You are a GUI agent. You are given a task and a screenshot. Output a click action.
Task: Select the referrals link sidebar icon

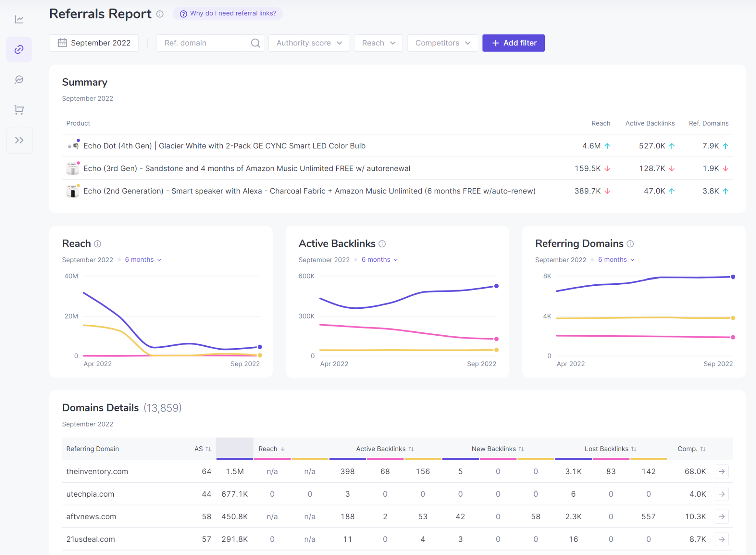(x=19, y=49)
